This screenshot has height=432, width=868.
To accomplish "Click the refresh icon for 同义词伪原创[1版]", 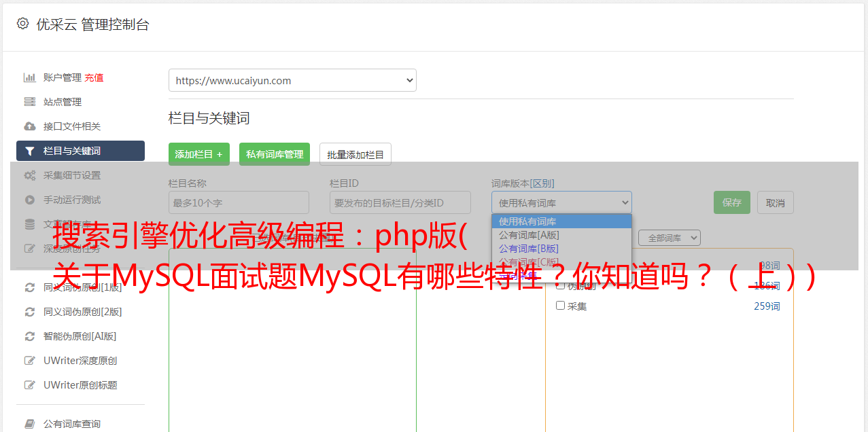I will (30, 287).
